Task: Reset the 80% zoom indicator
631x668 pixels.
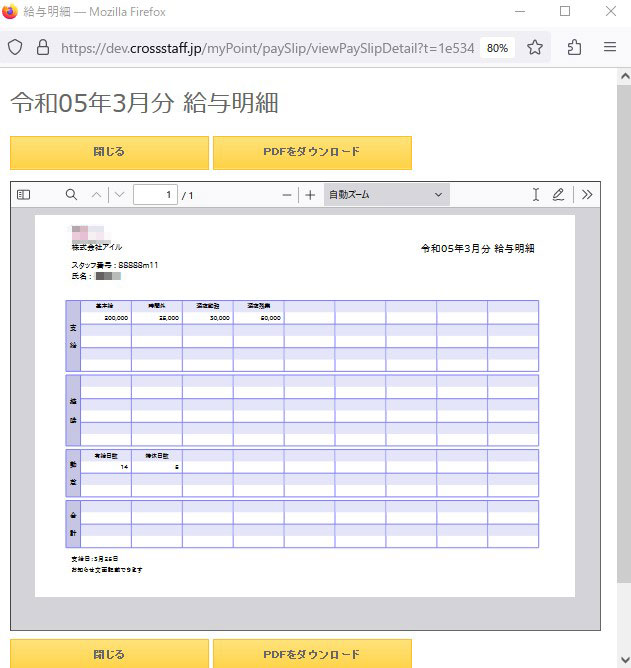Action: tap(497, 48)
